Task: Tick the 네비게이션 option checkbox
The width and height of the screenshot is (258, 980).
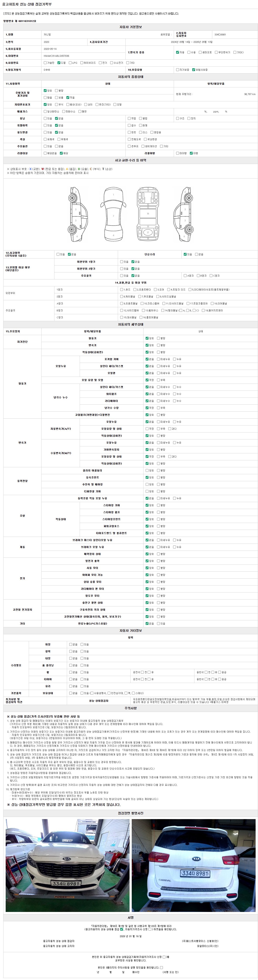Action: pyautogui.click(x=143, y=146)
